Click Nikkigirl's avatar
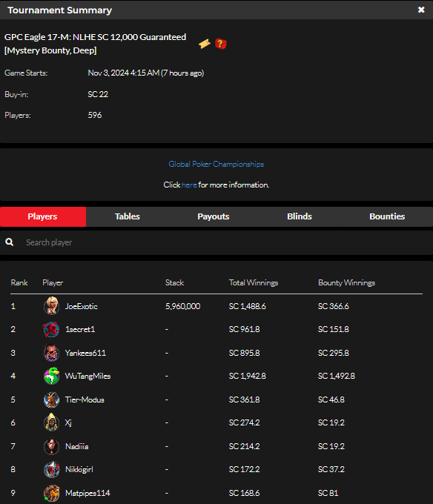Viewport: 433px width, 504px height. click(x=51, y=470)
